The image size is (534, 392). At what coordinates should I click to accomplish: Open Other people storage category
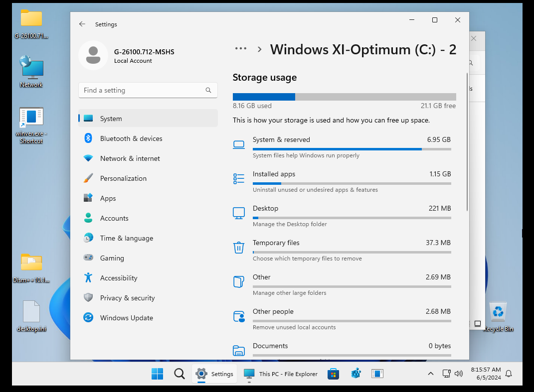(342, 319)
